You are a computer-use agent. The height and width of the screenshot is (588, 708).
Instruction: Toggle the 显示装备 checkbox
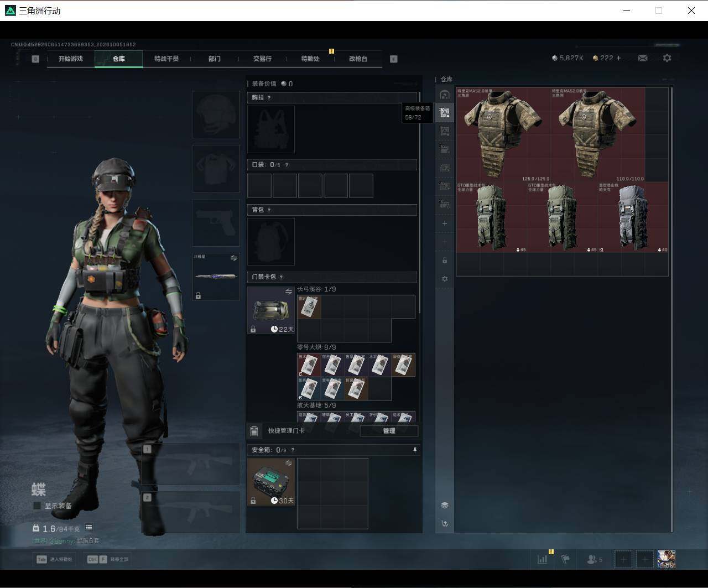[x=37, y=506]
